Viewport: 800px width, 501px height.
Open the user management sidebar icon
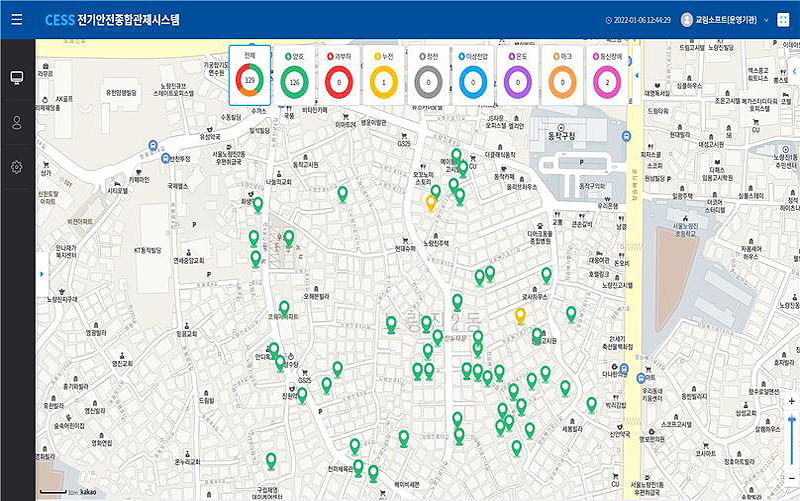pos(17,122)
